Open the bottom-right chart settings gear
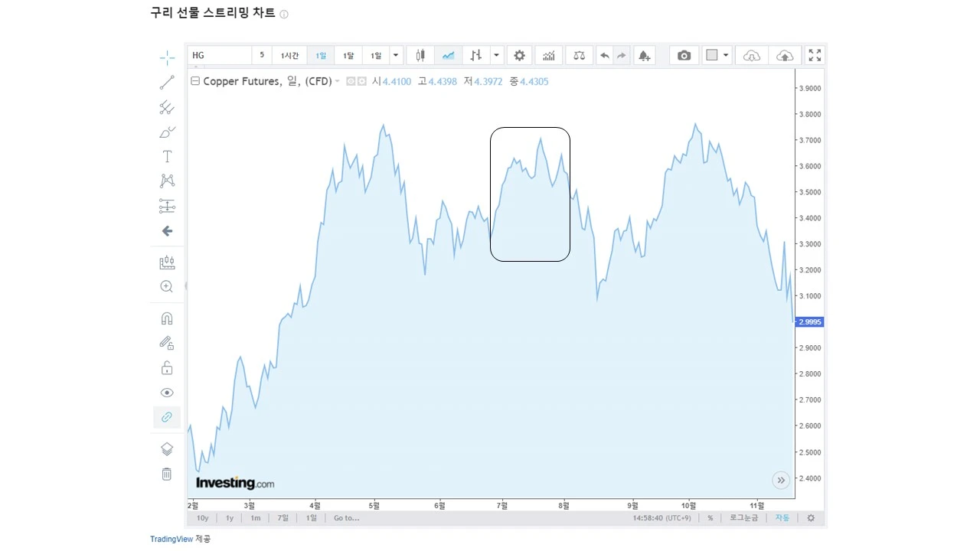This screenshot has height=551, width=980. [811, 518]
